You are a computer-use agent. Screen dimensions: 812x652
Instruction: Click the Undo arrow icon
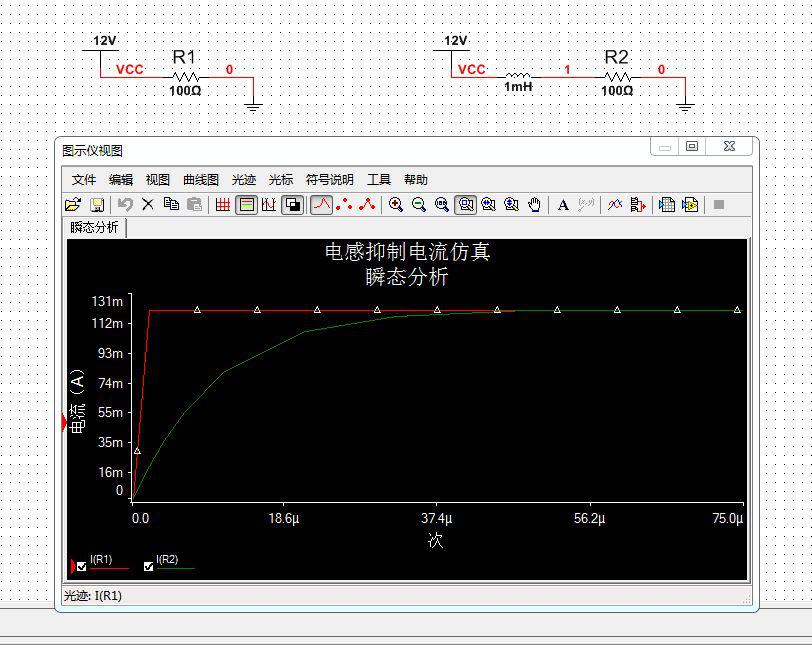pyautogui.click(x=125, y=204)
